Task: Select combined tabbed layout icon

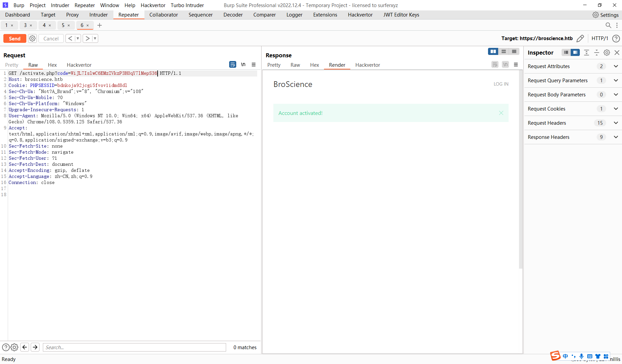Action: tap(514, 52)
